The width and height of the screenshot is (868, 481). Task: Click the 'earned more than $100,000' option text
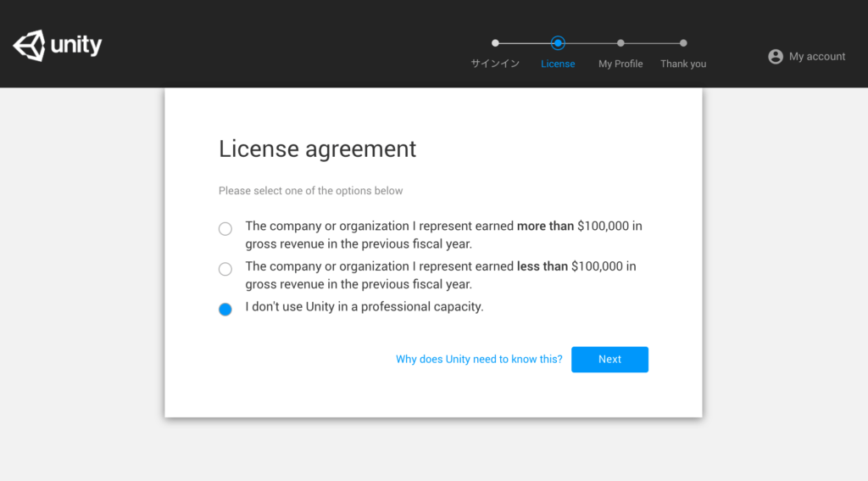coord(443,235)
